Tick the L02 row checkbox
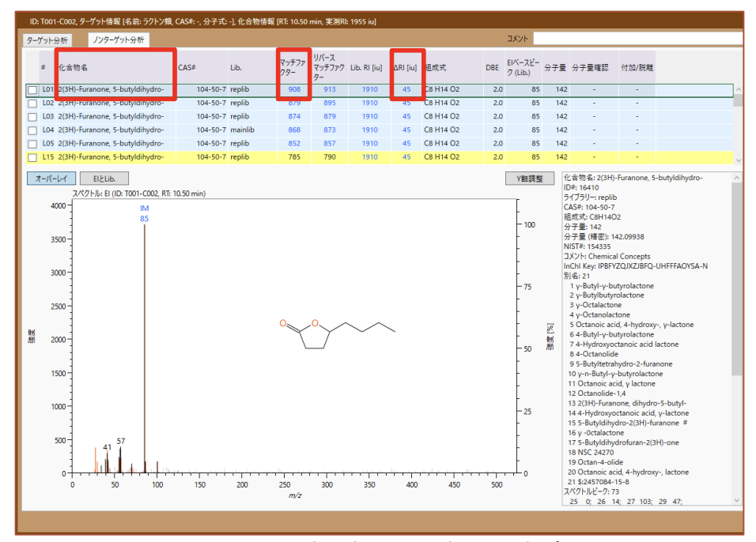756x542 pixels. click(x=32, y=104)
